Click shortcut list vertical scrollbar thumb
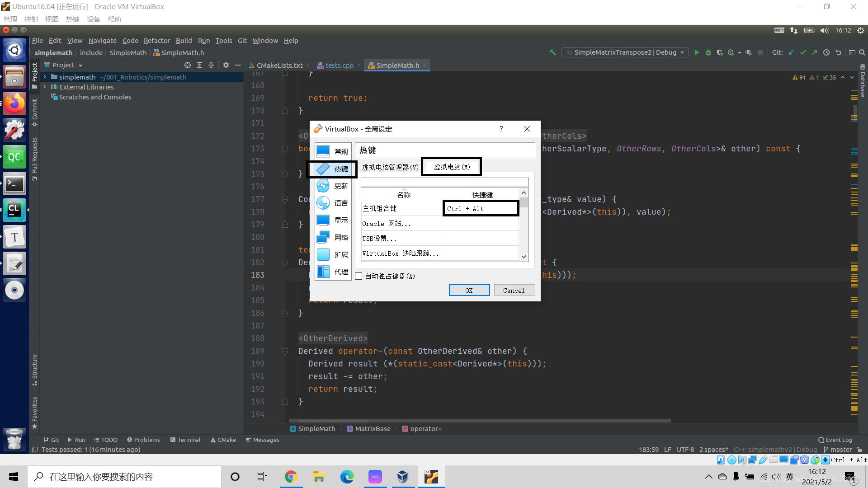The width and height of the screenshot is (868, 488). pyautogui.click(x=524, y=202)
